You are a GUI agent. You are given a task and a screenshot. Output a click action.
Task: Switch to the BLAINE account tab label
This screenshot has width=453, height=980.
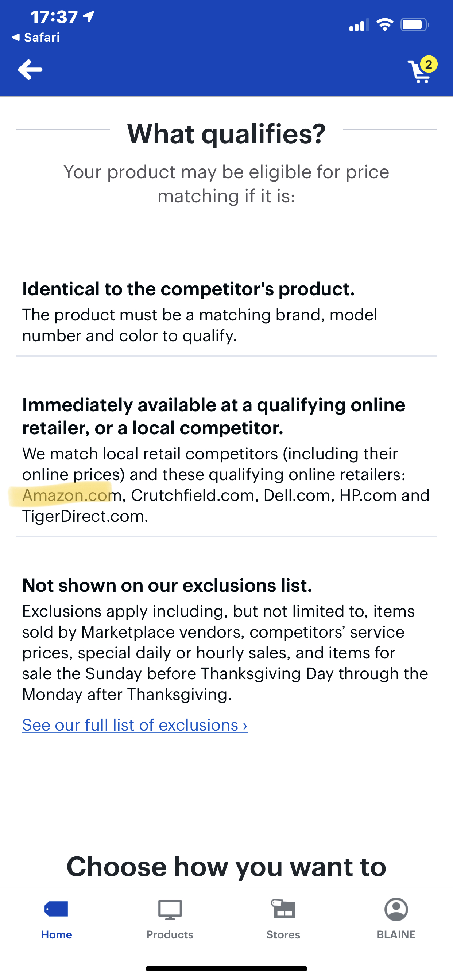396,934
